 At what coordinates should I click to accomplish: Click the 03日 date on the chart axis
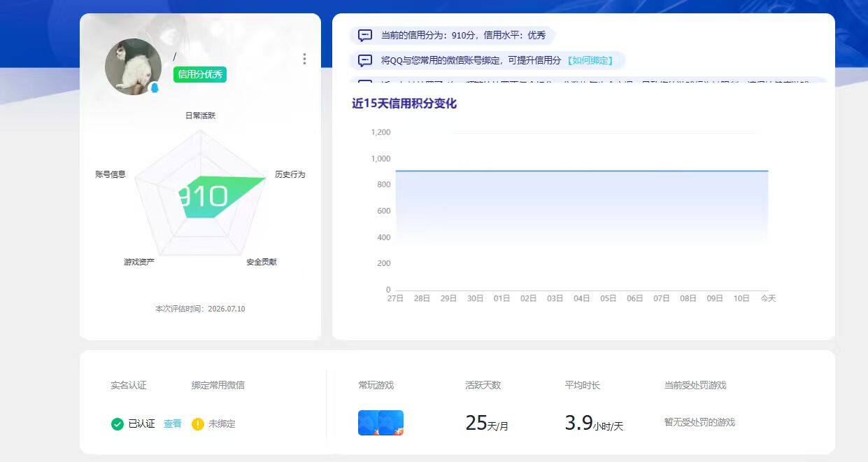click(x=555, y=298)
